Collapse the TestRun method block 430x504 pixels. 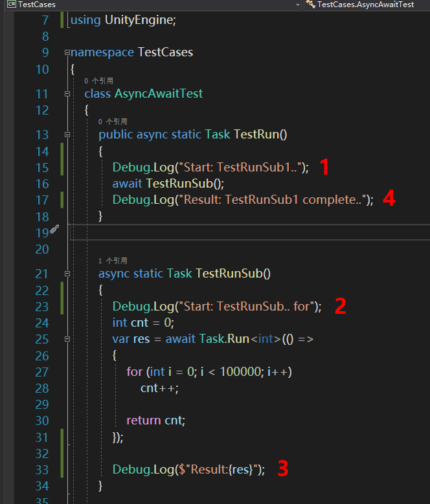(67, 135)
